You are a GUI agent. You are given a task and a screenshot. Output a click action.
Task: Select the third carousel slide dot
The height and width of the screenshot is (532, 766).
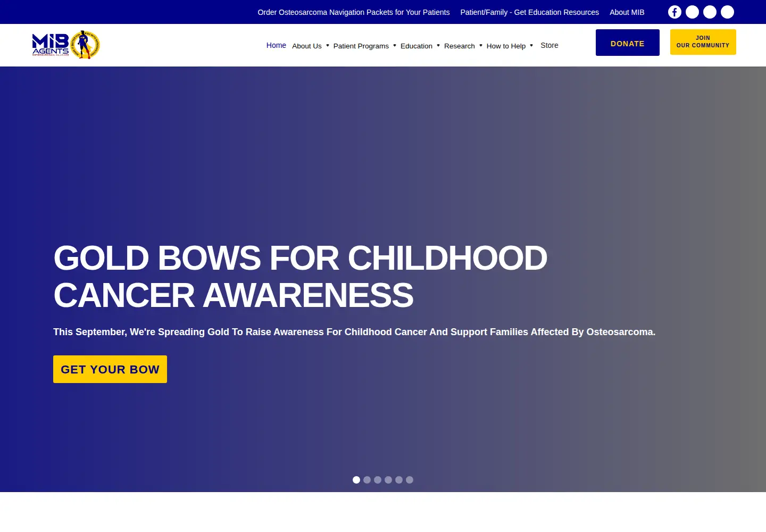tap(378, 480)
